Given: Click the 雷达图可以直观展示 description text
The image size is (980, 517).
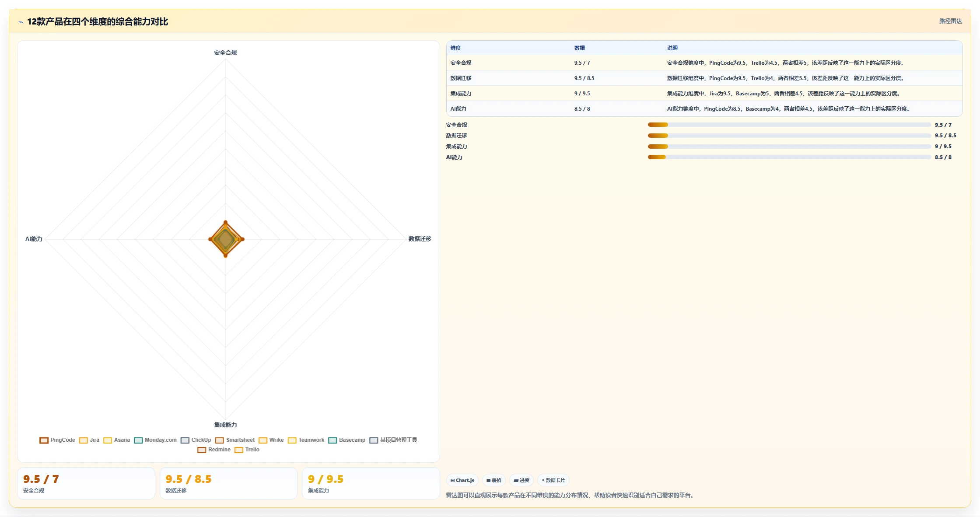Looking at the screenshot, I should click(x=570, y=495).
